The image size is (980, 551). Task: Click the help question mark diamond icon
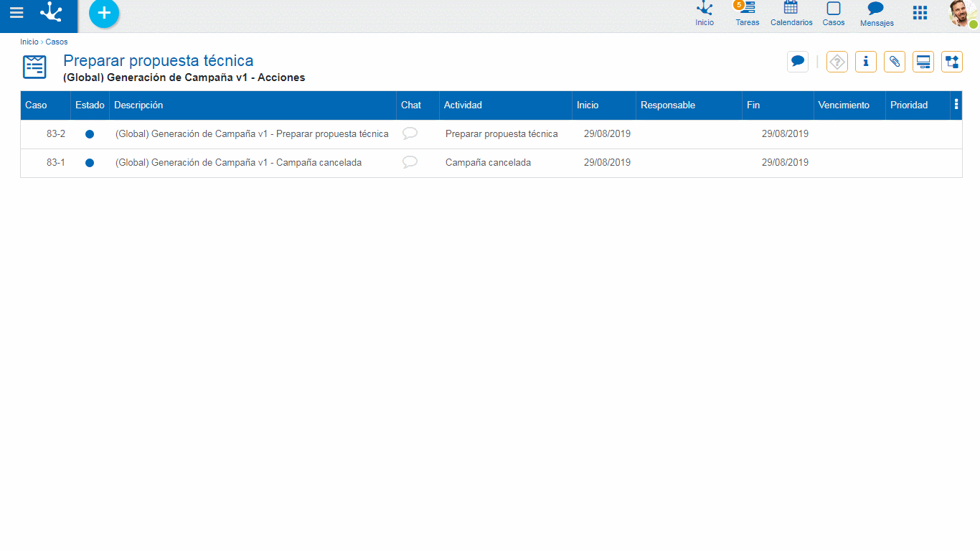pos(837,62)
